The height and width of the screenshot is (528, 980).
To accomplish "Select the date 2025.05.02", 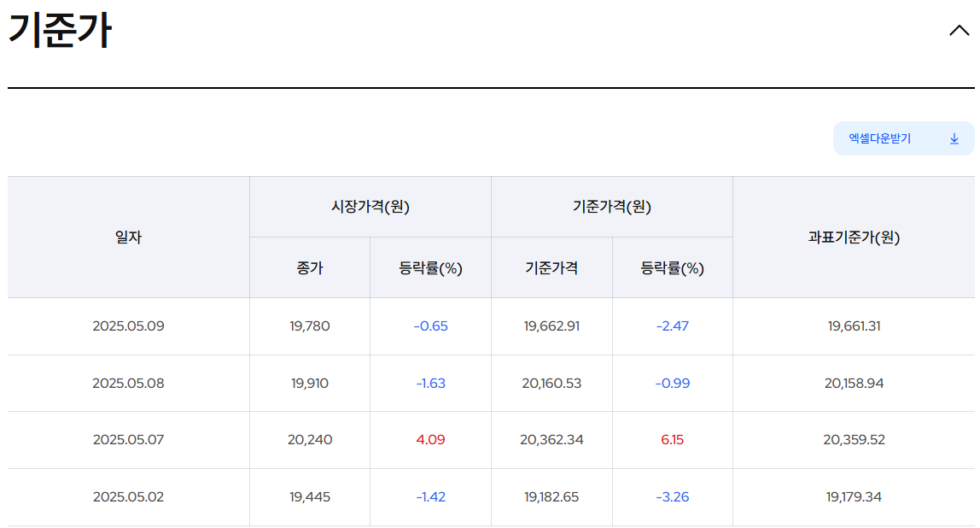I will pos(128,496).
